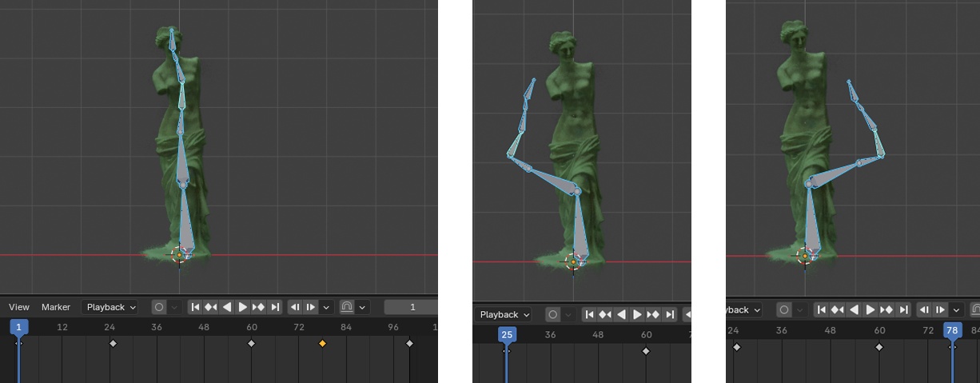
Task: Jump to end frame in frame 1 timeline
Action: [275, 307]
